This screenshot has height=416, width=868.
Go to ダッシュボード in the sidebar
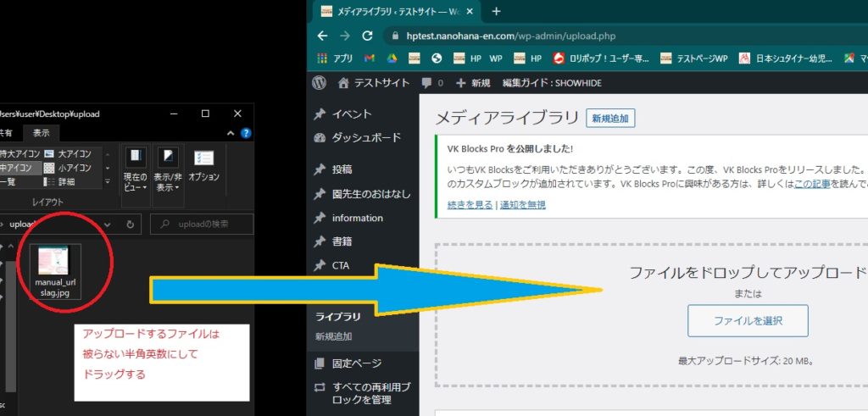(365, 137)
